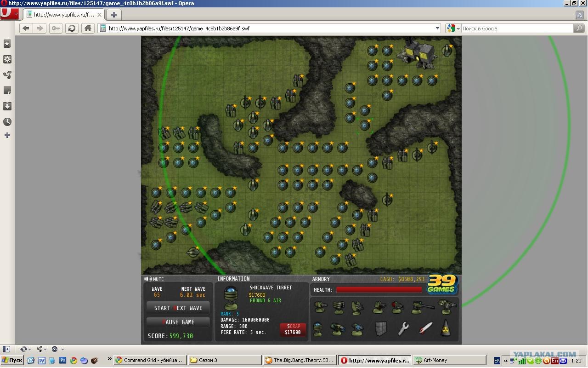Expand hidden Quick Launch icons chevron
The width and height of the screenshot is (588, 368).
coord(109,359)
